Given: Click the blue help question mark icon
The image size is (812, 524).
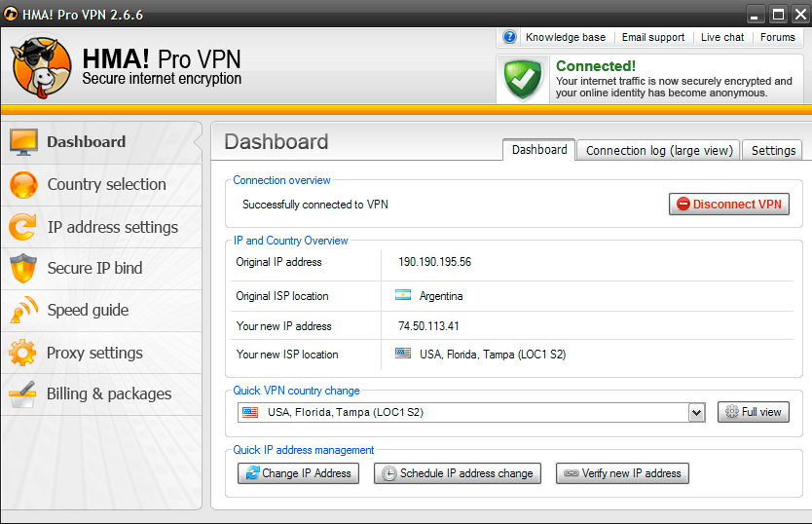Looking at the screenshot, I should coord(510,37).
